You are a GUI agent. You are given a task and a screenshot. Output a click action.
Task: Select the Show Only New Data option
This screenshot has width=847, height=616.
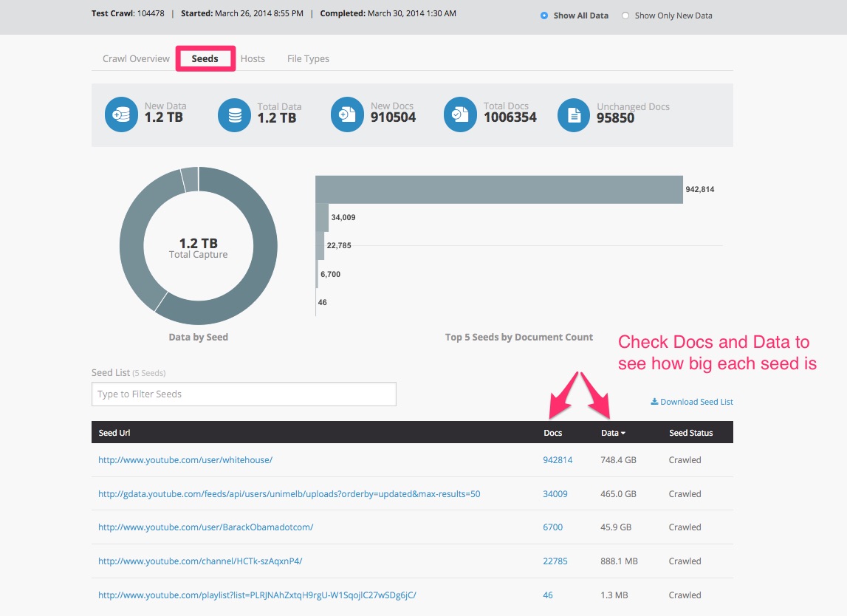point(625,16)
